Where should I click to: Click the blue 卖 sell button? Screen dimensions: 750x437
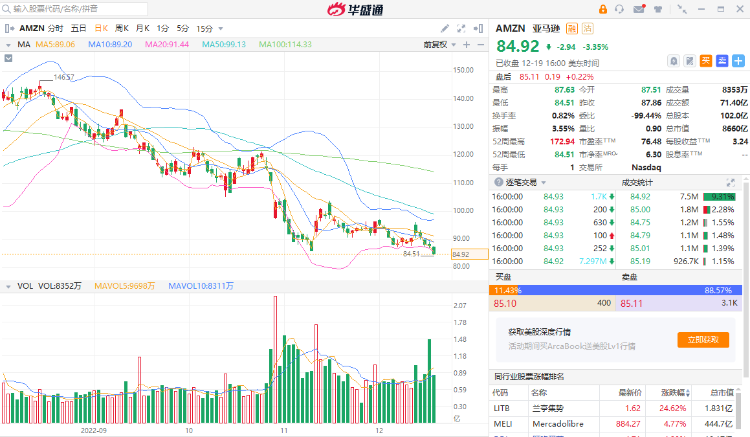coord(722,61)
